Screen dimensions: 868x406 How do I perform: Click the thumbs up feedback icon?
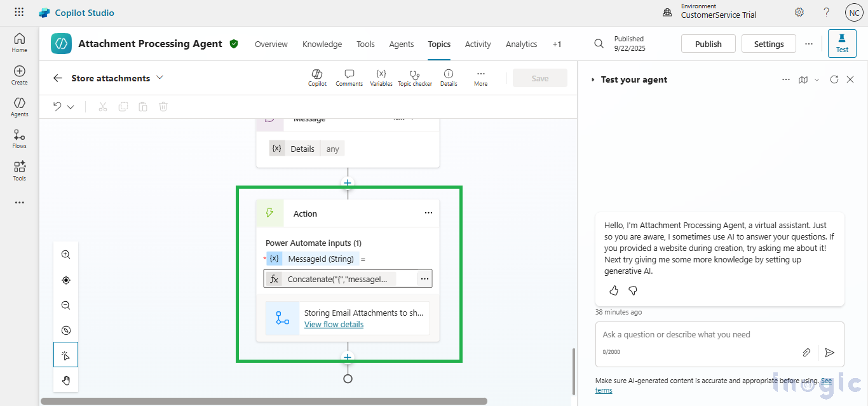[x=614, y=290]
